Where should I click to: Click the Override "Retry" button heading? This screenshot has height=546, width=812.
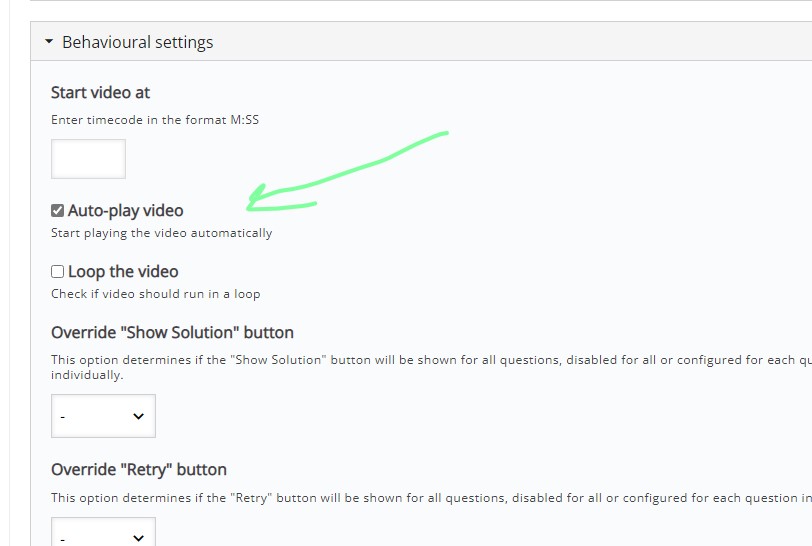pyautogui.click(x=139, y=469)
